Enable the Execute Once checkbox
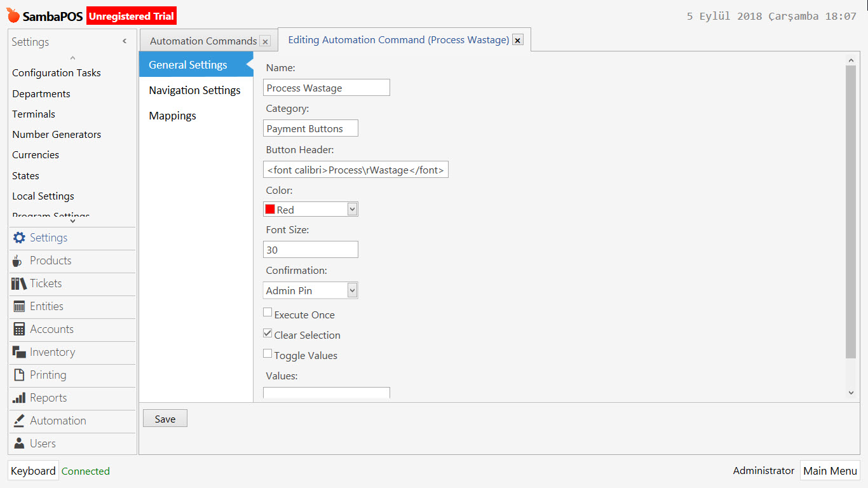 pos(268,312)
